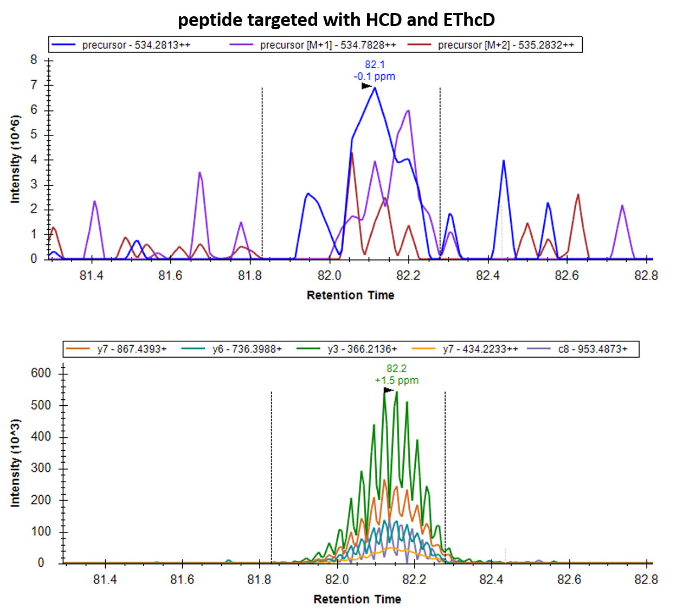
Task: Click the black peak apex arrow in top chromatogram
Action: [366, 86]
